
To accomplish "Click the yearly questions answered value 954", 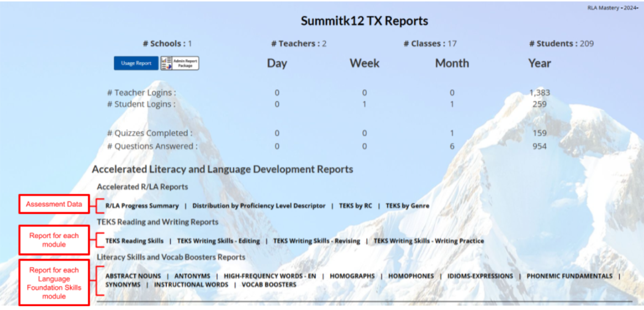I will point(540,146).
